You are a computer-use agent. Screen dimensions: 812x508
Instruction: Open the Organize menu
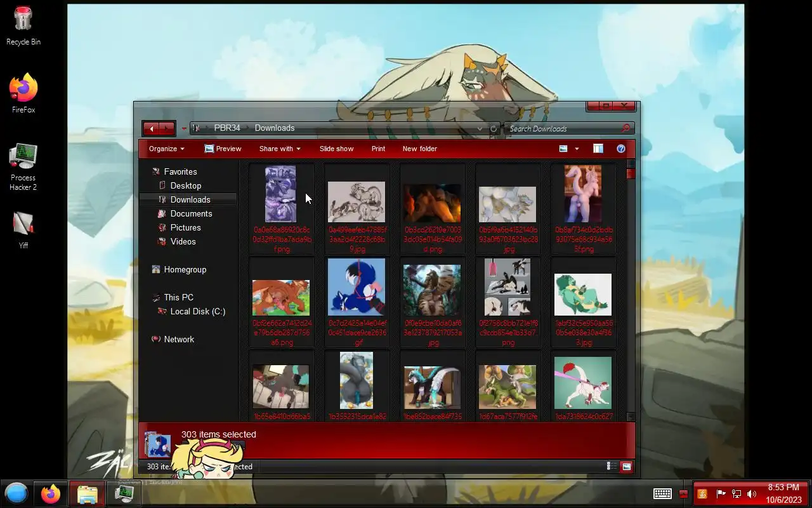point(166,149)
